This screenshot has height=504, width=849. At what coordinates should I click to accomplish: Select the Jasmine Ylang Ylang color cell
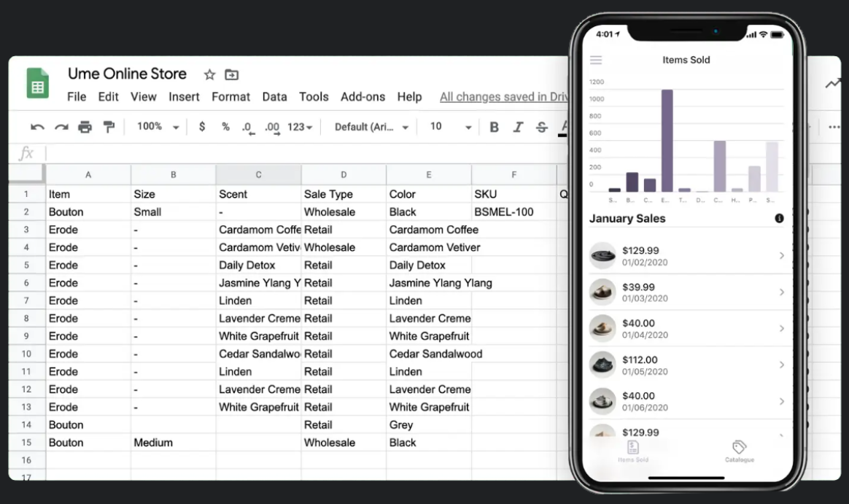(x=441, y=282)
